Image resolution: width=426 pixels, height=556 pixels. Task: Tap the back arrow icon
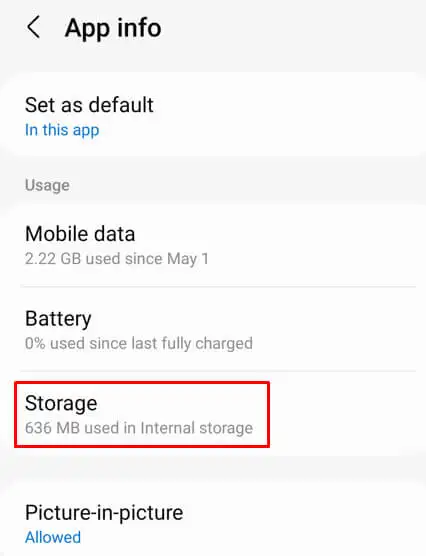33,27
